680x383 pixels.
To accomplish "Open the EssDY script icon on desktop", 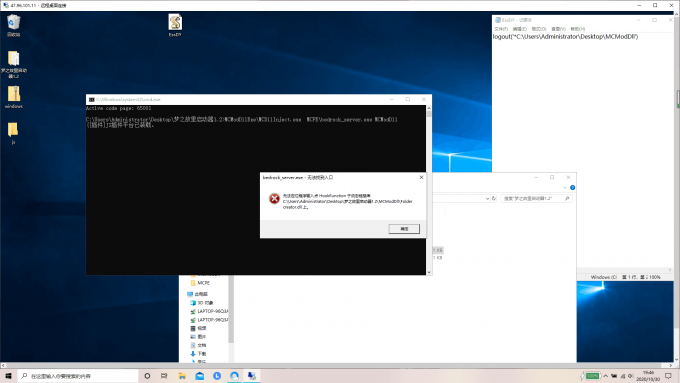I will tap(175, 25).
